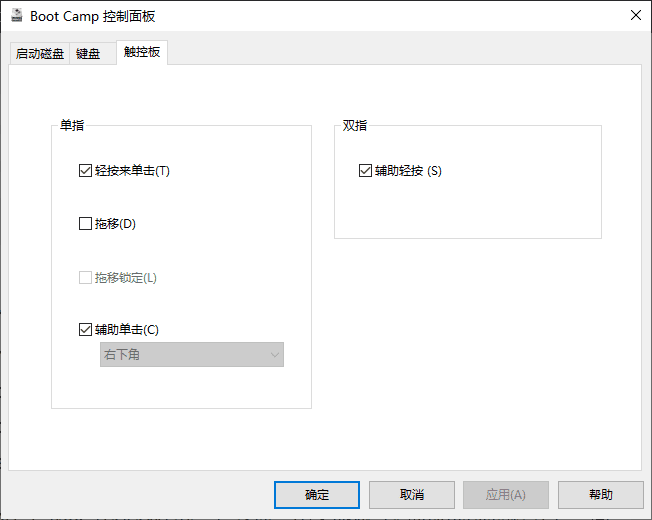
Task: Enable the 拖移(D) checkbox
Action: tap(85, 224)
